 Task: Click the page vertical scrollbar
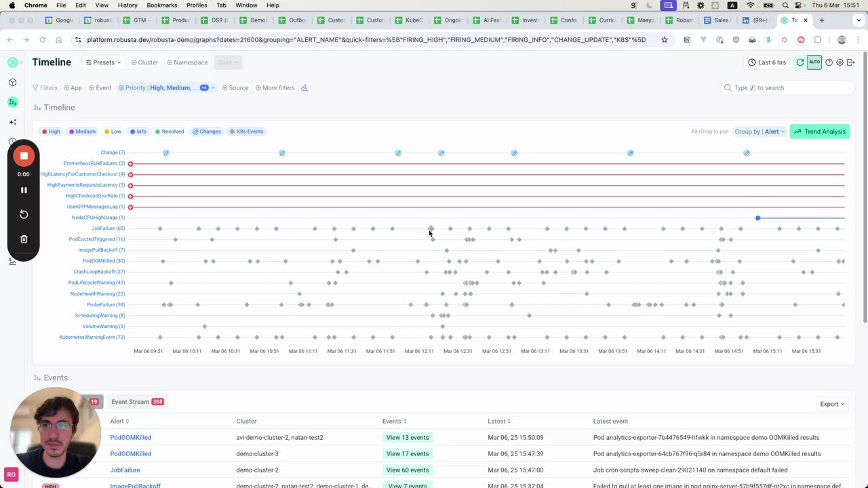click(865, 186)
